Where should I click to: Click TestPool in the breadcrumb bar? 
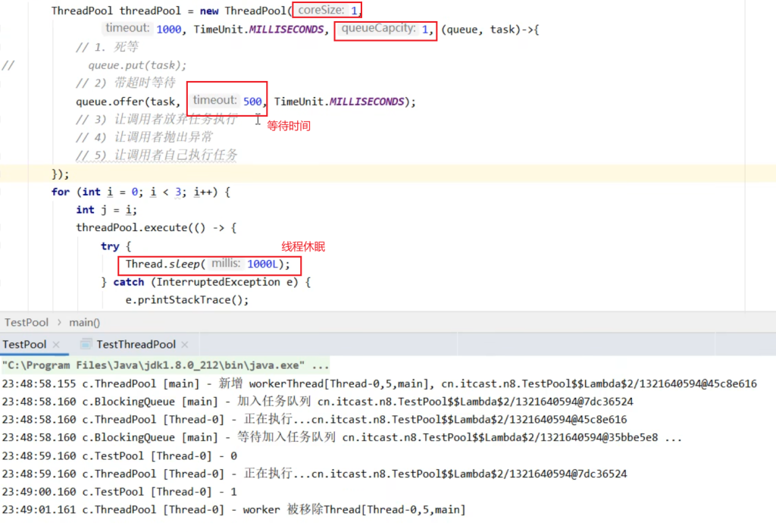[27, 322]
